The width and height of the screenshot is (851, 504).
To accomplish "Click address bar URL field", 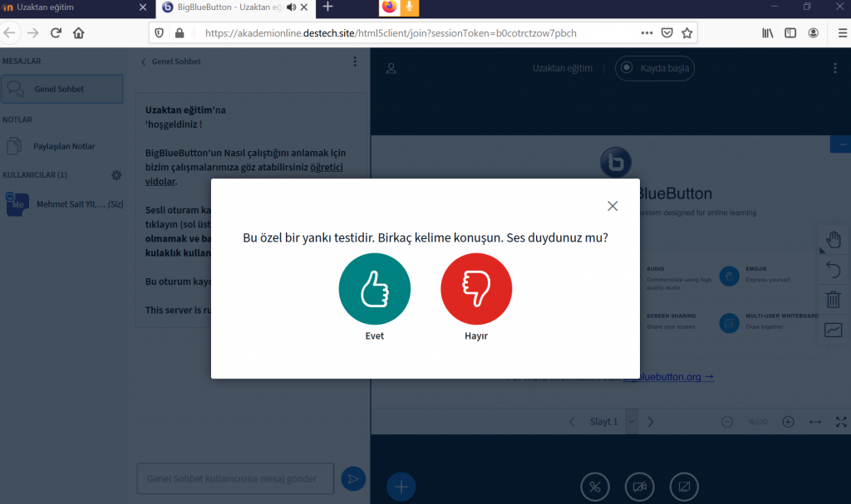I will point(391,33).
